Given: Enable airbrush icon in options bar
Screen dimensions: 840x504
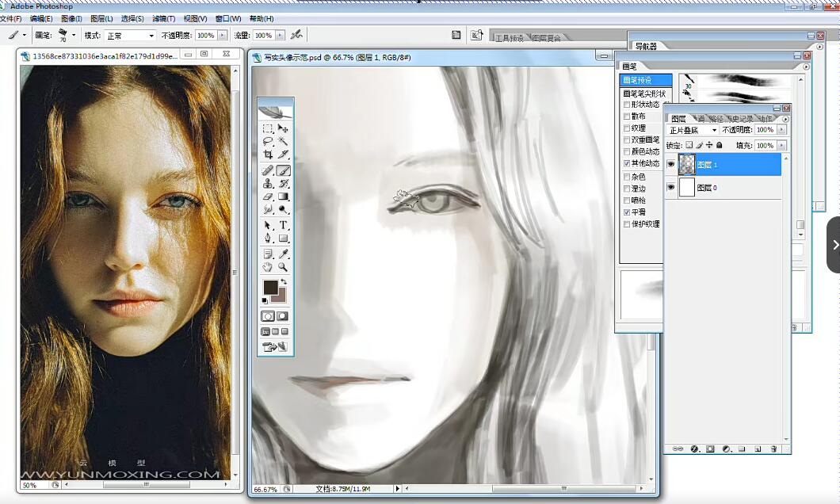Looking at the screenshot, I should coord(296,35).
